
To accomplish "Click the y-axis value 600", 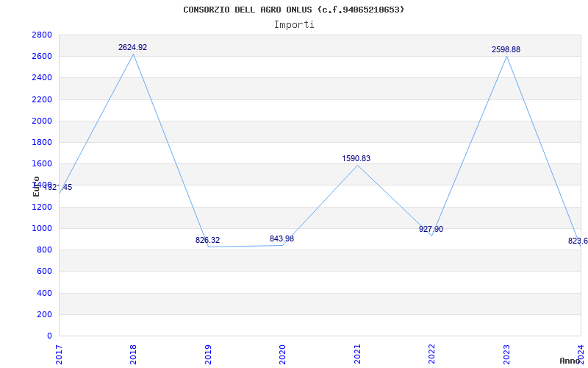I will pos(44,271).
